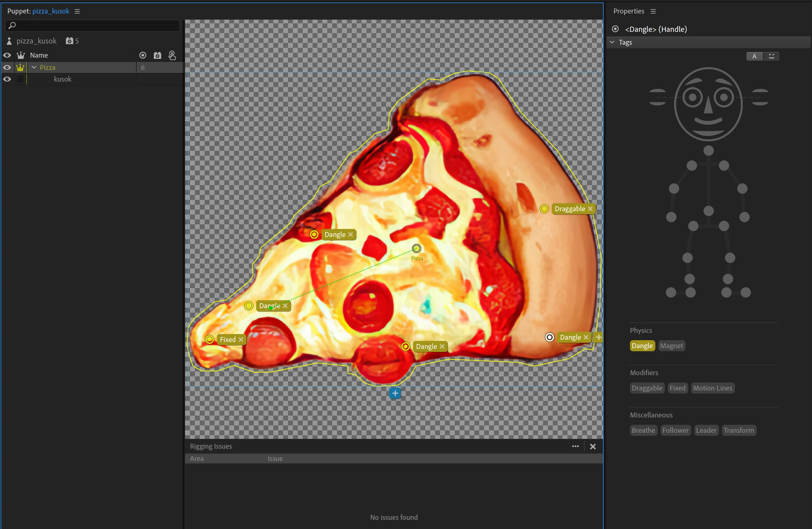This screenshot has height=529, width=812.
Task: Hide the kusok layer with eye icon
Action: pos(7,79)
